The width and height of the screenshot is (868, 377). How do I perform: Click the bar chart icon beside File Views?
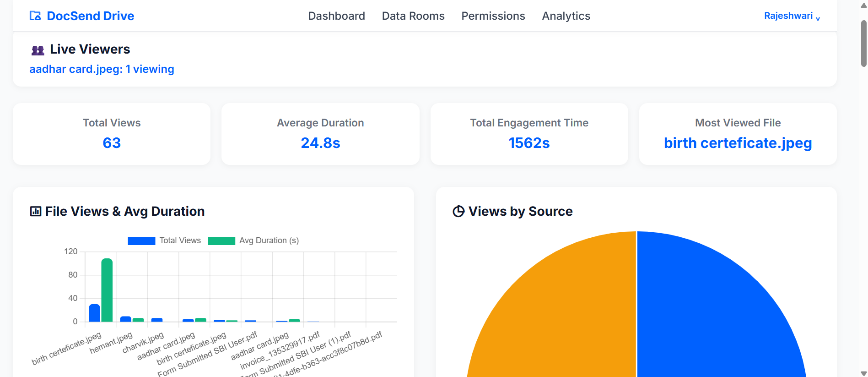pyautogui.click(x=36, y=211)
